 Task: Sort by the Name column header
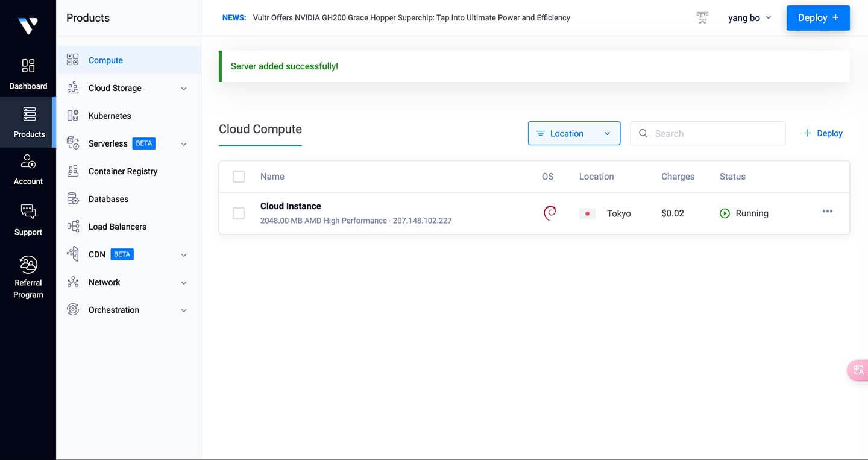(272, 177)
